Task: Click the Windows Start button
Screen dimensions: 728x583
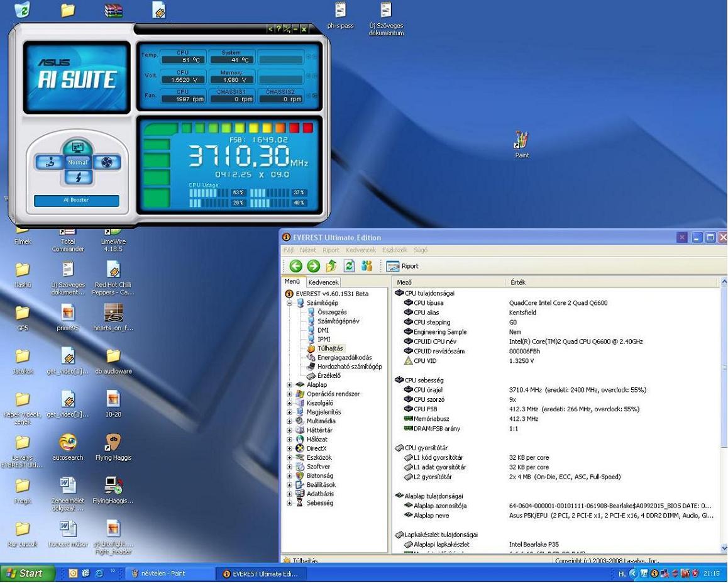Action: [26, 574]
